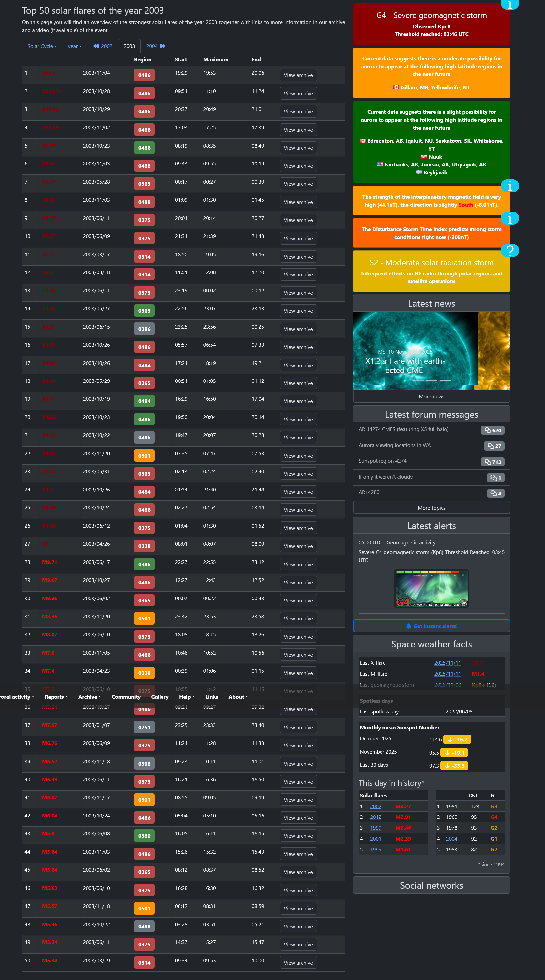
Task: Click the info icon on the Disturbance Storm Time alert
Action: coord(510,218)
